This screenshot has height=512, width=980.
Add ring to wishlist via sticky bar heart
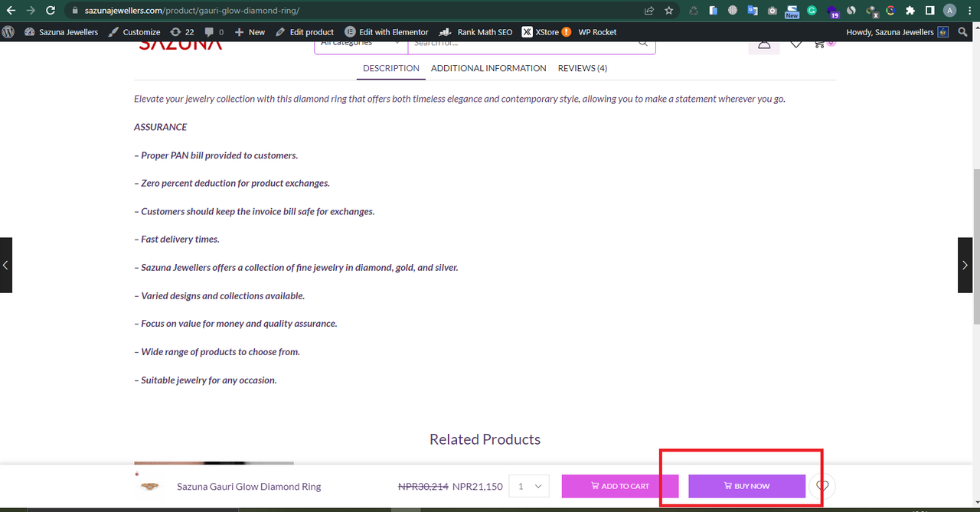[822, 486]
